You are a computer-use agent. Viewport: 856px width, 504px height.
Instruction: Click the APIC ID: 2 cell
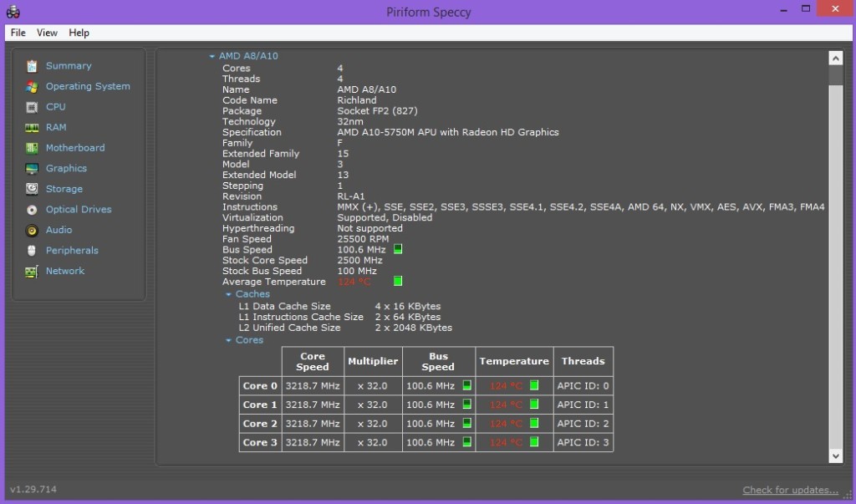(583, 424)
